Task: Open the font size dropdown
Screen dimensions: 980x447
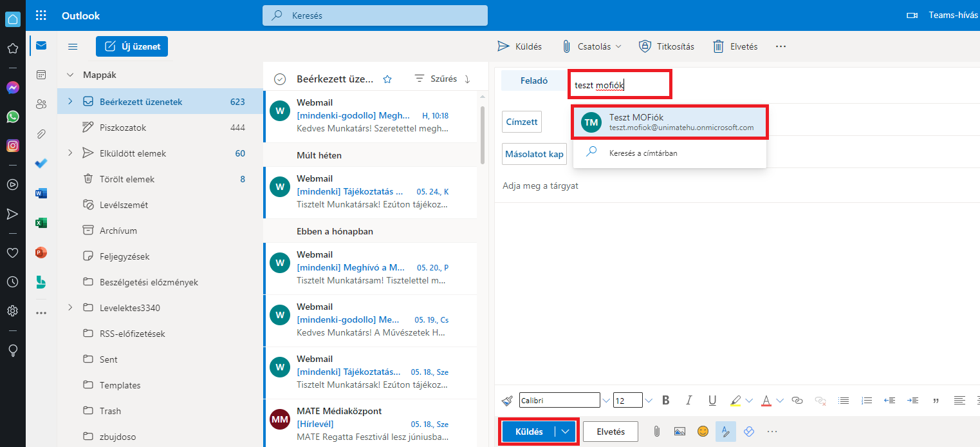Action: [649, 400]
